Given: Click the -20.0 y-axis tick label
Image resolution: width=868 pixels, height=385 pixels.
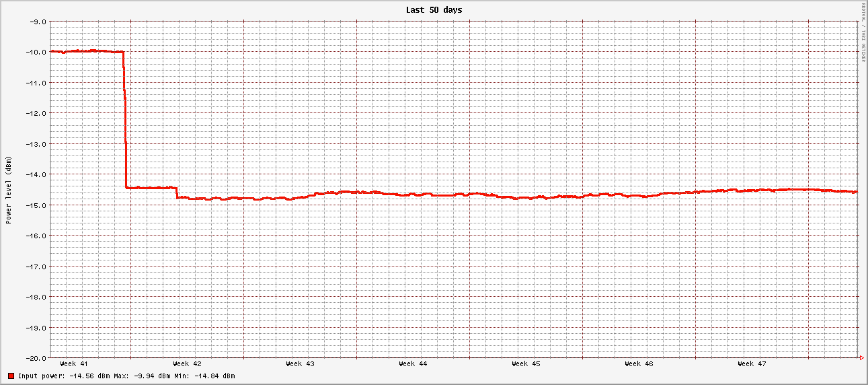Looking at the screenshot, I should point(34,358).
